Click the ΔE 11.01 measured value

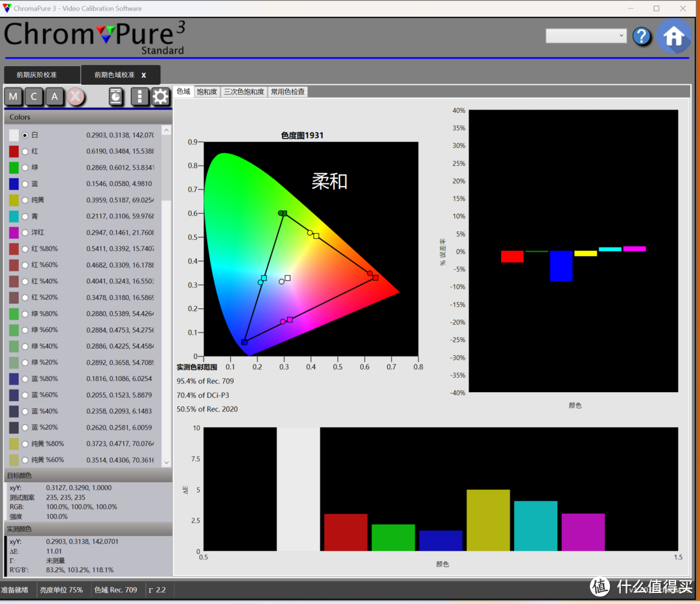54,552
